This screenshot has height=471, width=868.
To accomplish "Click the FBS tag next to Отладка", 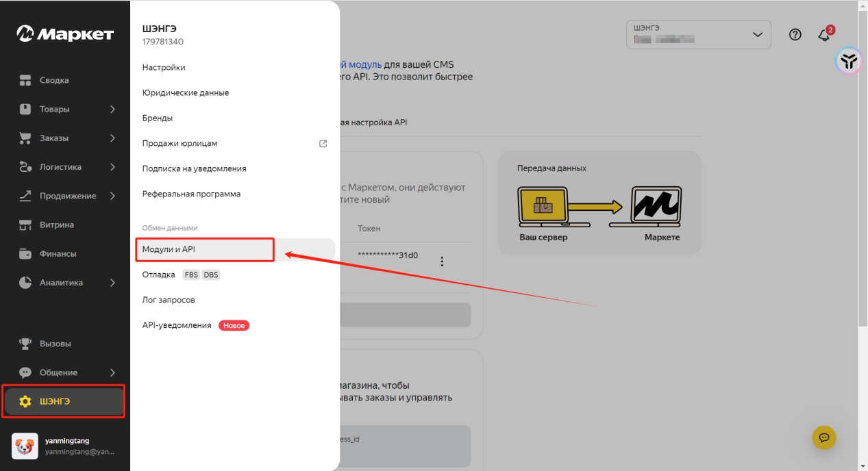I will tap(190, 275).
